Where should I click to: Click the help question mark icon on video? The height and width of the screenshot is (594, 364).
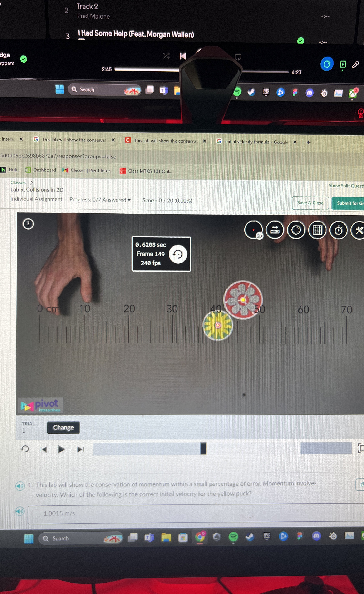(x=28, y=224)
